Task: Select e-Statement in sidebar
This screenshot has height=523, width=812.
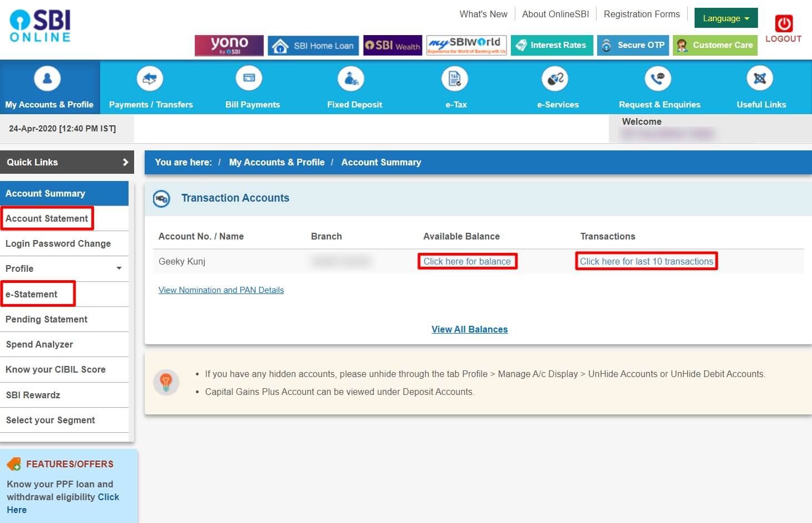Action: click(64, 294)
